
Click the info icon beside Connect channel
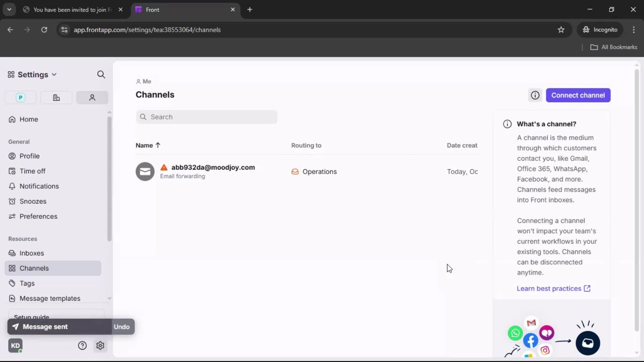pos(535,95)
